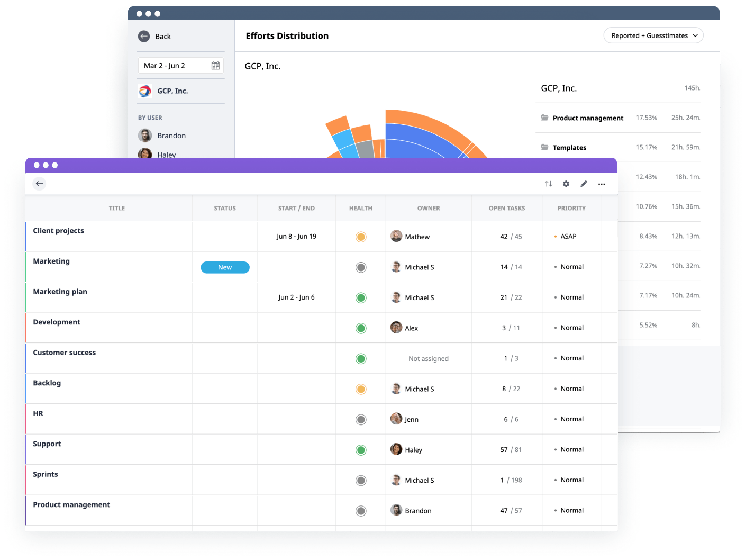746x560 pixels.
Task: Click the New status badge on Marketing
Action: 225,267
